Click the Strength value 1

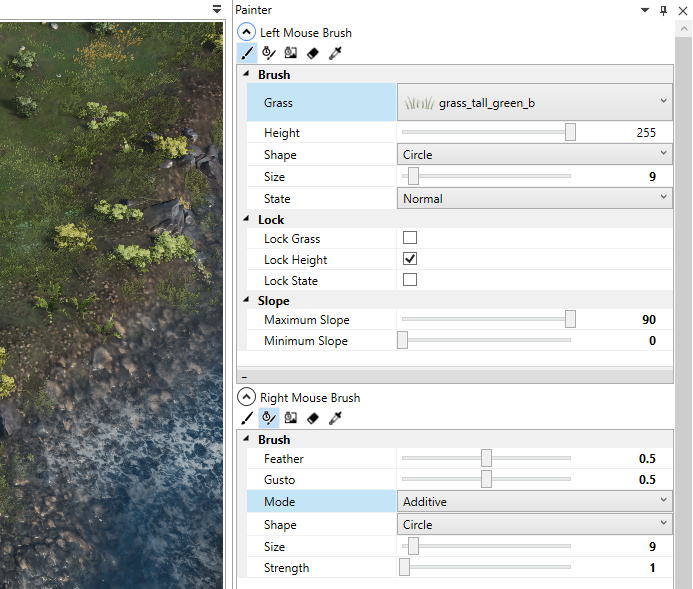(x=652, y=567)
